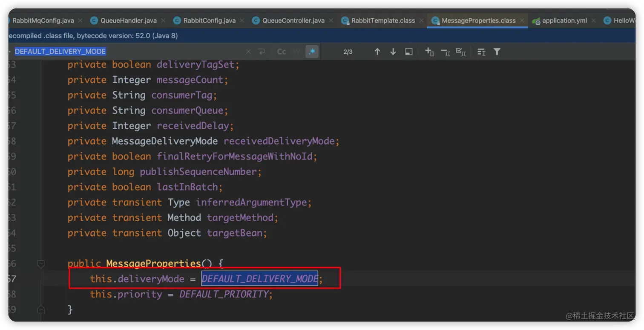Toggle Match Case (Cc) search option

pyautogui.click(x=282, y=52)
